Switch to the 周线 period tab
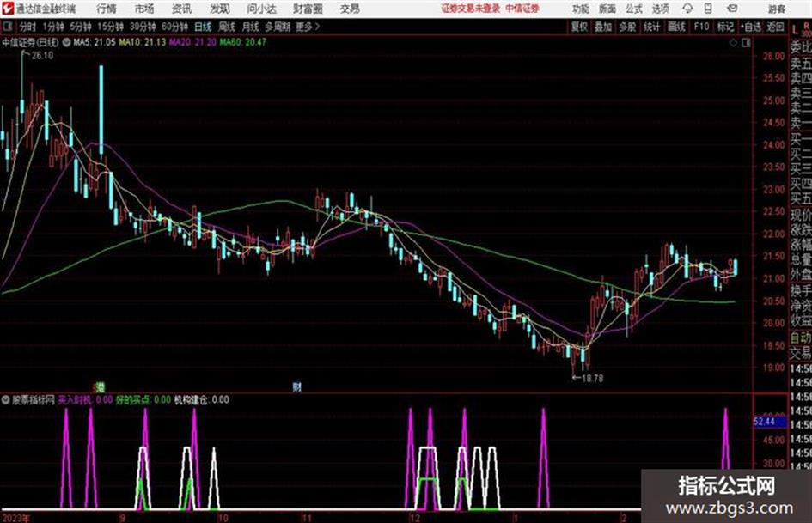The image size is (812, 523). [x=227, y=27]
